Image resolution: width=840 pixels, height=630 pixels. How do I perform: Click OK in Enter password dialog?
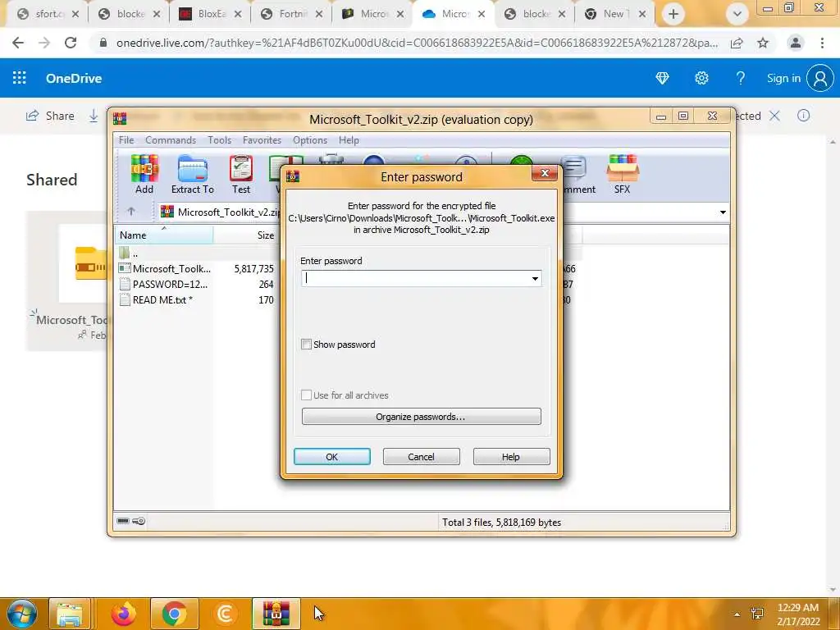click(332, 456)
